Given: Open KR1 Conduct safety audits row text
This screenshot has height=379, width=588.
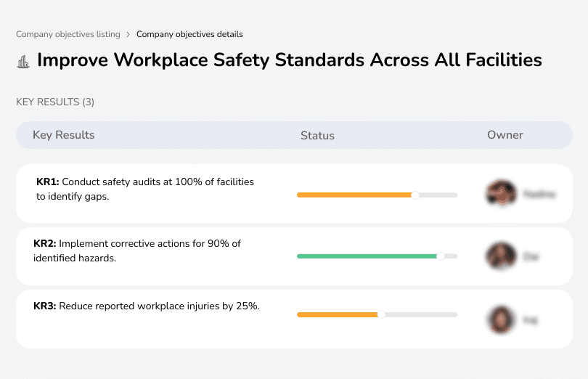Looking at the screenshot, I should [x=144, y=189].
